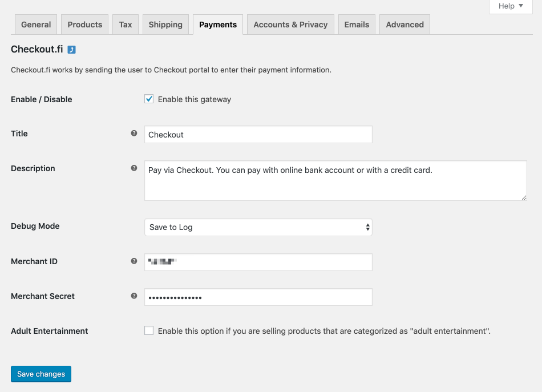The width and height of the screenshot is (542, 392).
Task: Click the Adult Entertainment row label
Action: click(50, 331)
